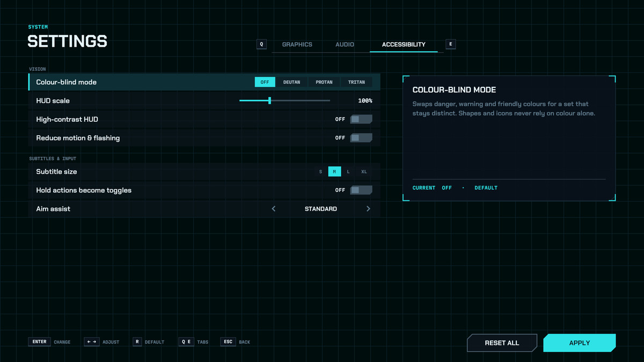Screen dimensions: 644x362
Task: Click the Aim assist STANDARD value
Action: point(321,209)
